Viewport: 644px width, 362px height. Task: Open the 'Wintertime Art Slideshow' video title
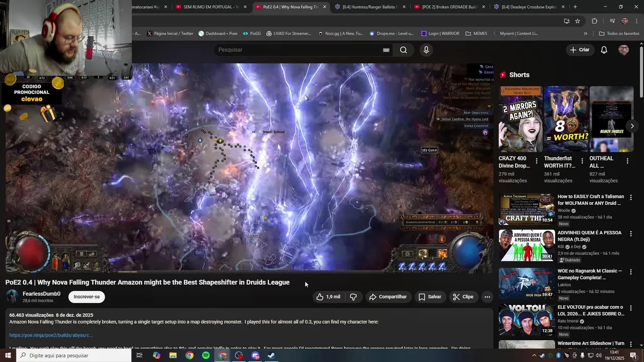coord(591,343)
